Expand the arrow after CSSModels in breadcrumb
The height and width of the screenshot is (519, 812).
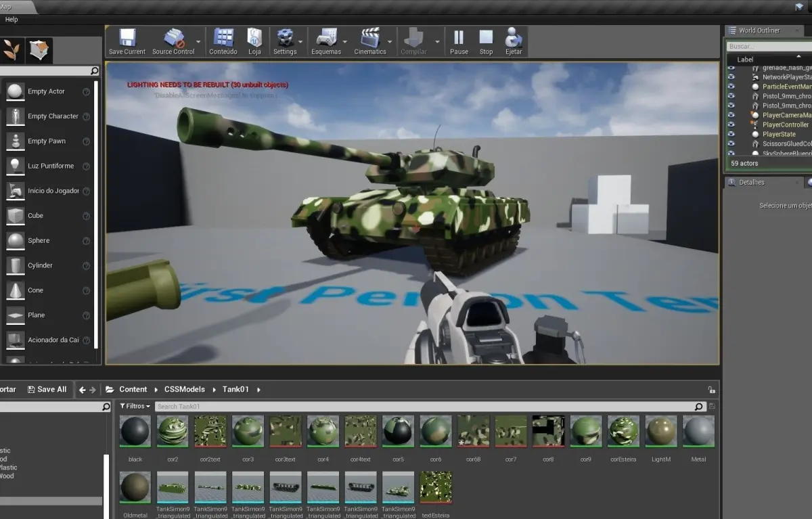click(214, 390)
